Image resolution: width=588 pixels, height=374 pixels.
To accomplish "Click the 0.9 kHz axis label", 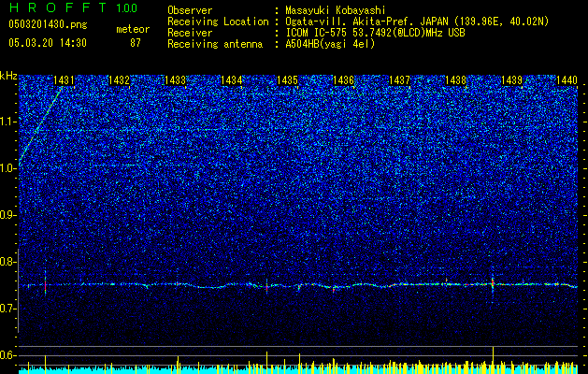I will tap(7, 215).
